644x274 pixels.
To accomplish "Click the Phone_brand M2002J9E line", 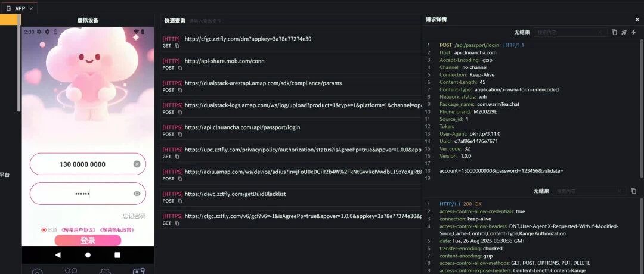I will [468, 111].
